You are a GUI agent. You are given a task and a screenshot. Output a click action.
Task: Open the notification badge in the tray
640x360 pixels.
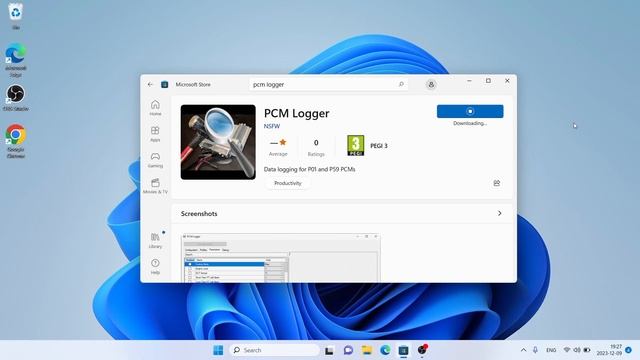pyautogui.click(x=629, y=350)
